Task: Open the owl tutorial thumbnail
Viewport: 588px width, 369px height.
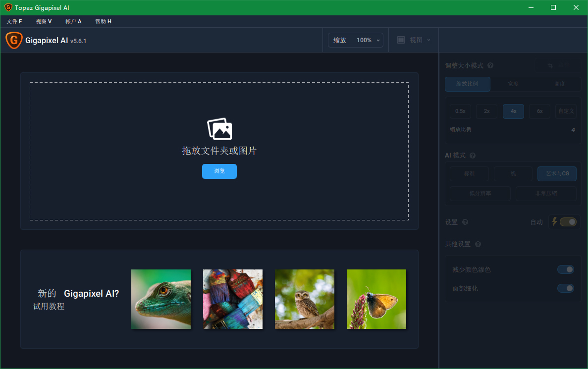Action: click(x=305, y=299)
